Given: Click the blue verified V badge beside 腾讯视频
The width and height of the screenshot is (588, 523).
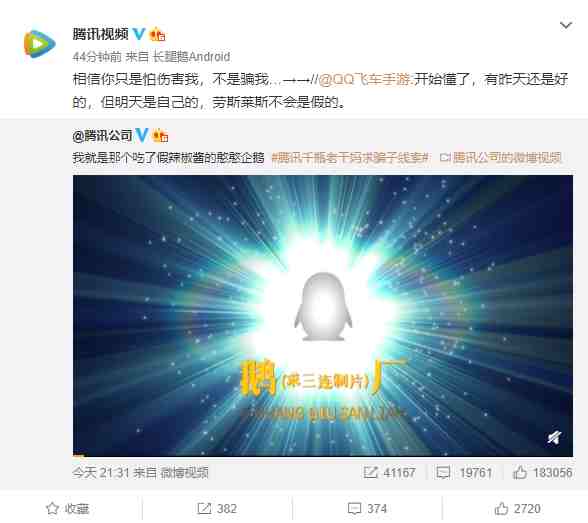Looking at the screenshot, I should point(139,34).
